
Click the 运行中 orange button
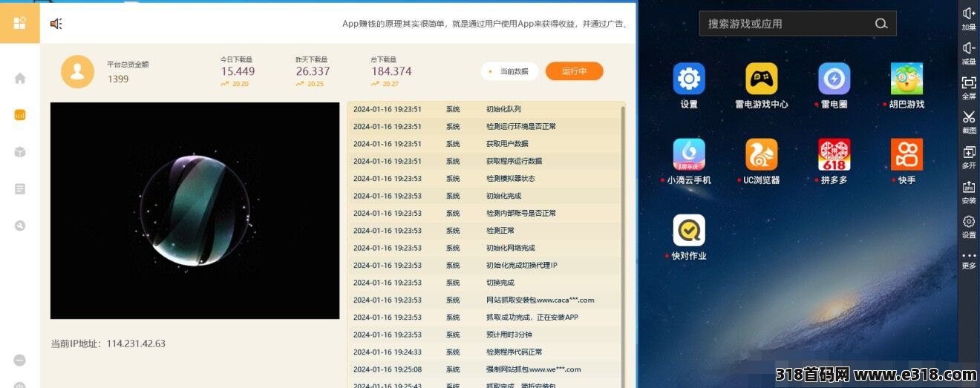(x=574, y=71)
